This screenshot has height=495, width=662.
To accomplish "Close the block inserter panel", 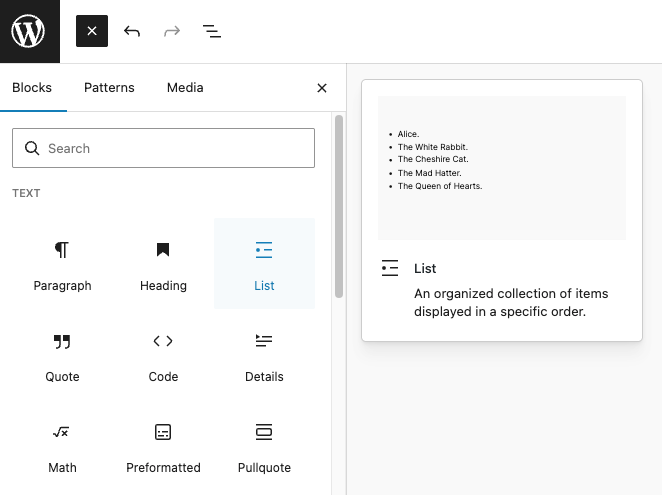I will coord(322,88).
